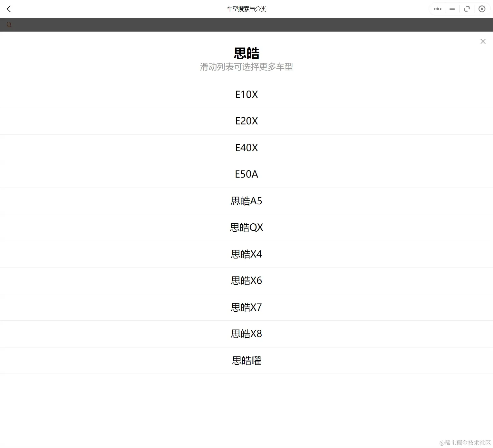This screenshot has width=493, height=448.
Task: Click the restore/fullscreen capsule icon
Action: pyautogui.click(x=467, y=9)
